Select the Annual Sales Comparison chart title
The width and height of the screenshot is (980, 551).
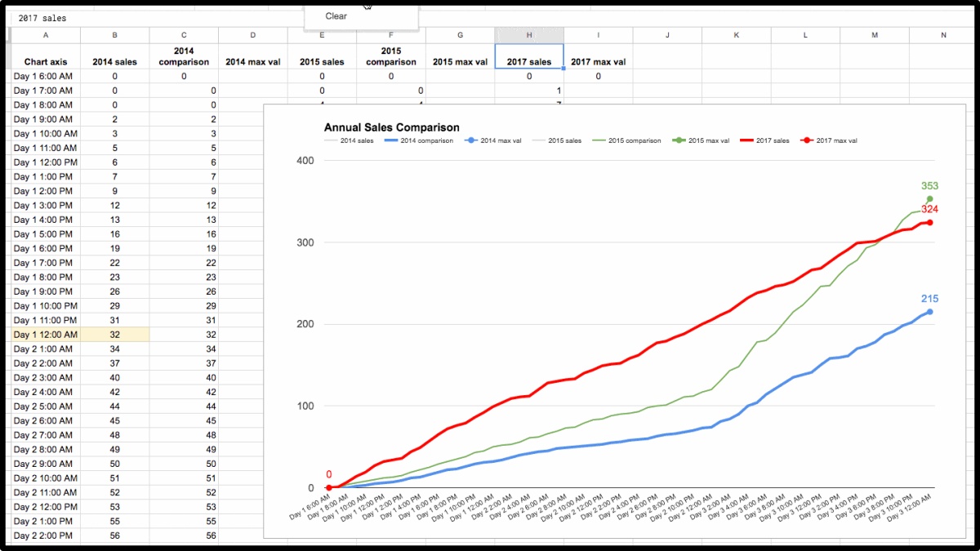[391, 127]
